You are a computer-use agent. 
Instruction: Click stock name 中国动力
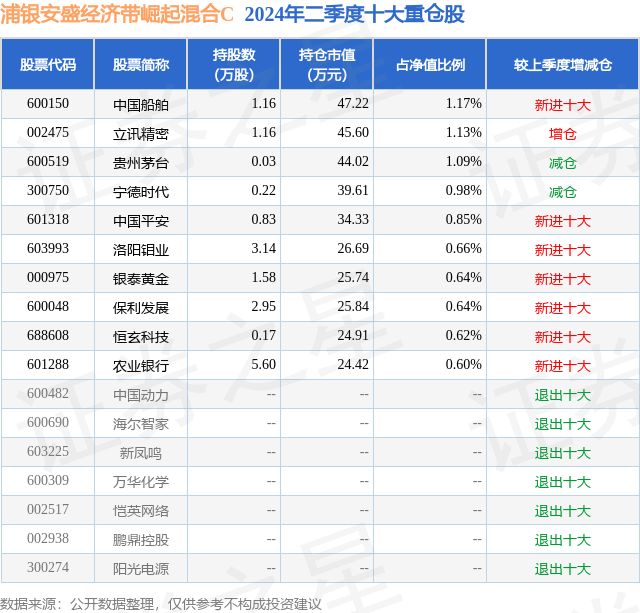click(141, 395)
